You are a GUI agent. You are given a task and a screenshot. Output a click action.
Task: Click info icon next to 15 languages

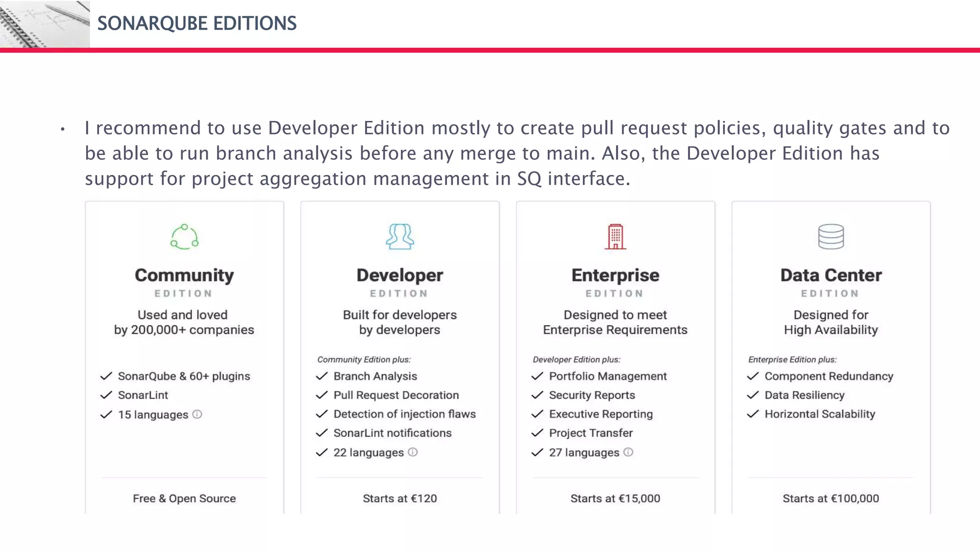point(197,414)
